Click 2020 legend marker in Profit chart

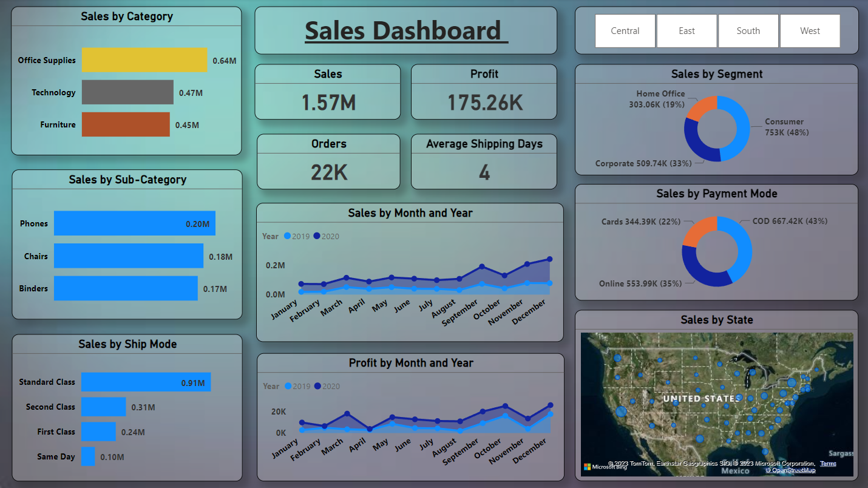click(x=317, y=386)
